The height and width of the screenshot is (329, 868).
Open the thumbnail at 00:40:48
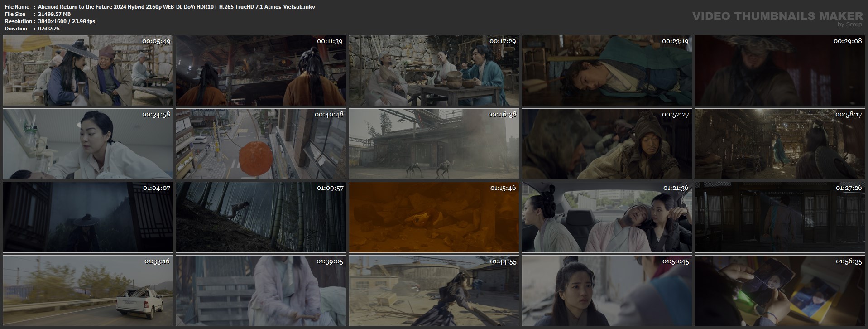pyautogui.click(x=261, y=144)
